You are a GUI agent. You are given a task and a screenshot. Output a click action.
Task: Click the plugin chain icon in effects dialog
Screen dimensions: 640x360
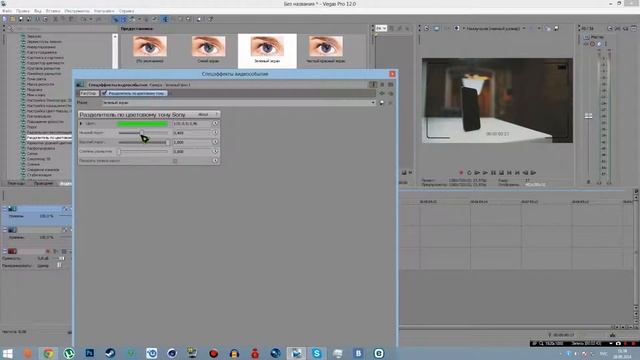[382, 93]
